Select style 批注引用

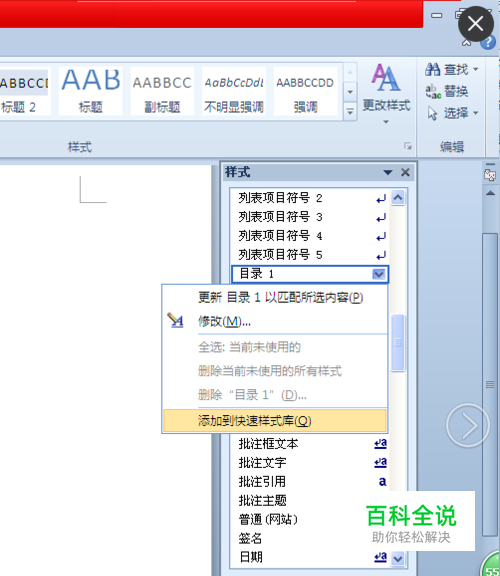[310, 482]
